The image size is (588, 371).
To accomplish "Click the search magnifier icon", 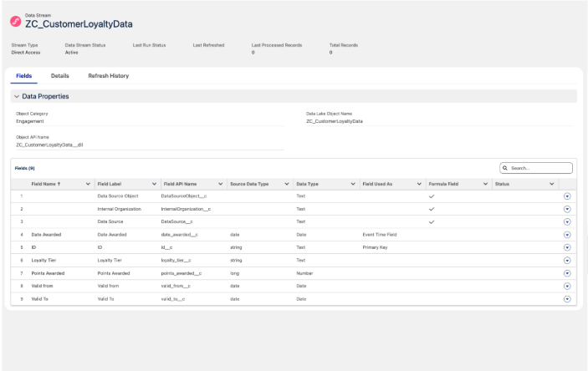I will pyautogui.click(x=505, y=168).
